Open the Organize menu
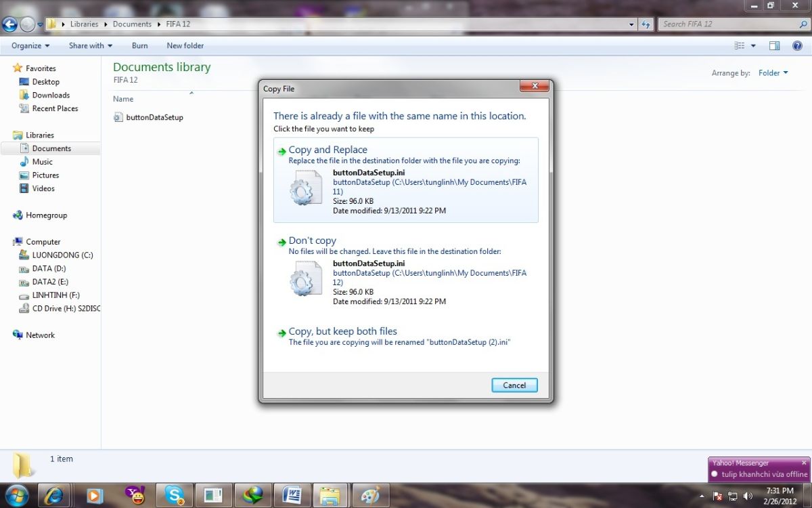Screen dimensions: 812x508 30,45
